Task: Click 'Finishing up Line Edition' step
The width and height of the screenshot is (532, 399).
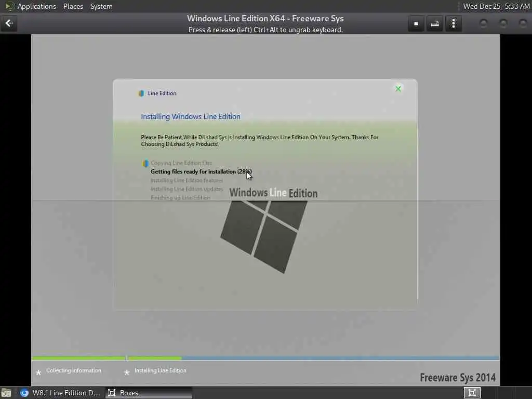Action: (180, 197)
